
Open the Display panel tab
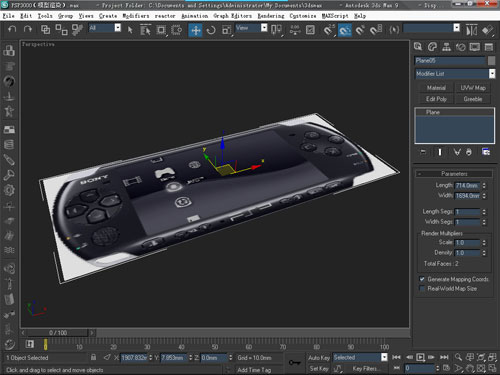pos(475,47)
